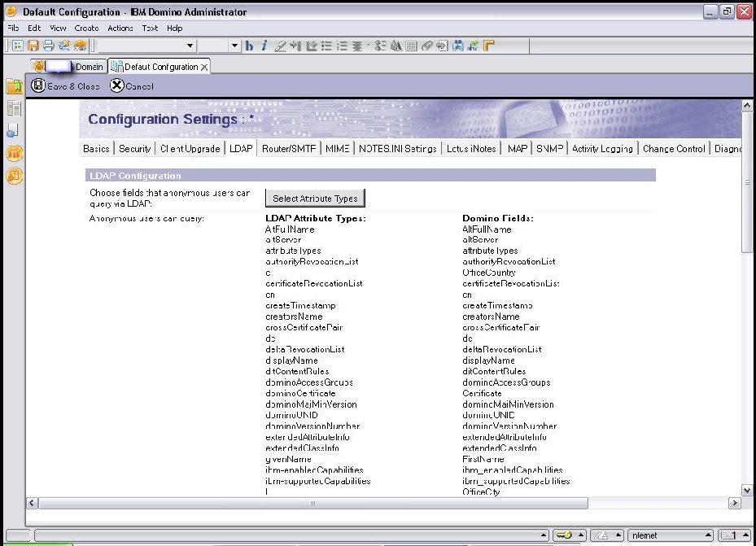Toggle the ruler toolbar icon

point(489,46)
